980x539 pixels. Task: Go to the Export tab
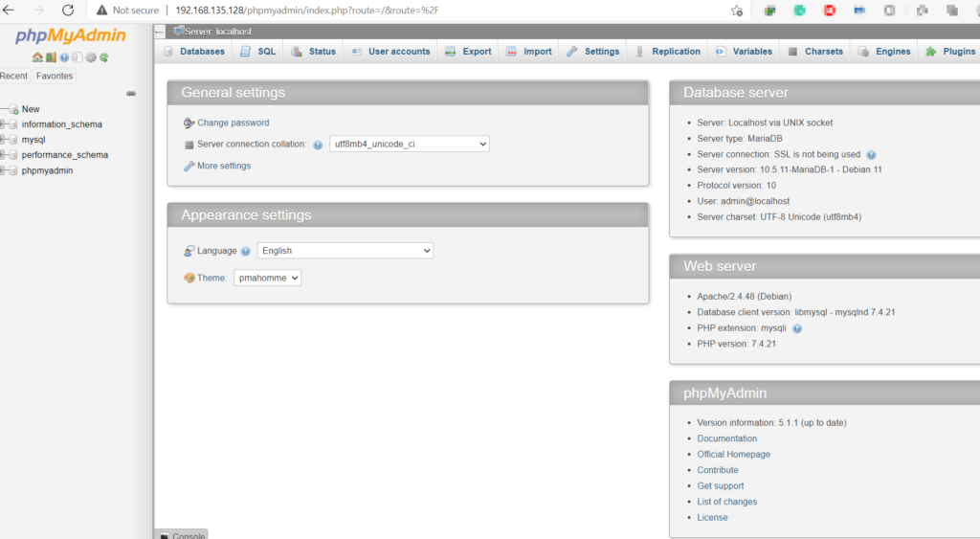click(x=467, y=52)
